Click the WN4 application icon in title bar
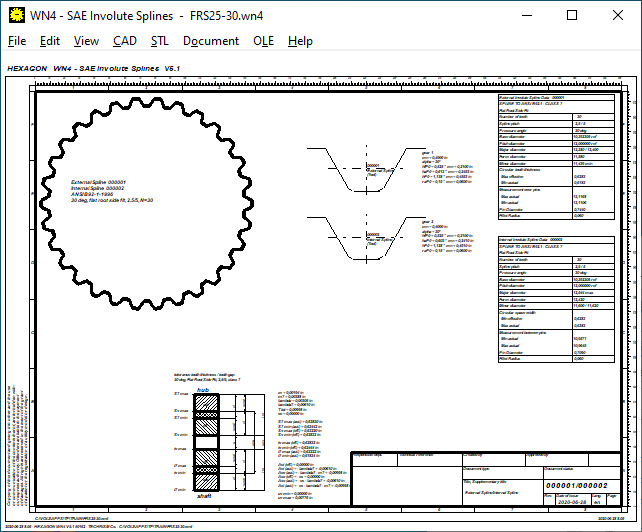Screen dimensions: 642x532 pyautogui.click(x=15, y=15)
